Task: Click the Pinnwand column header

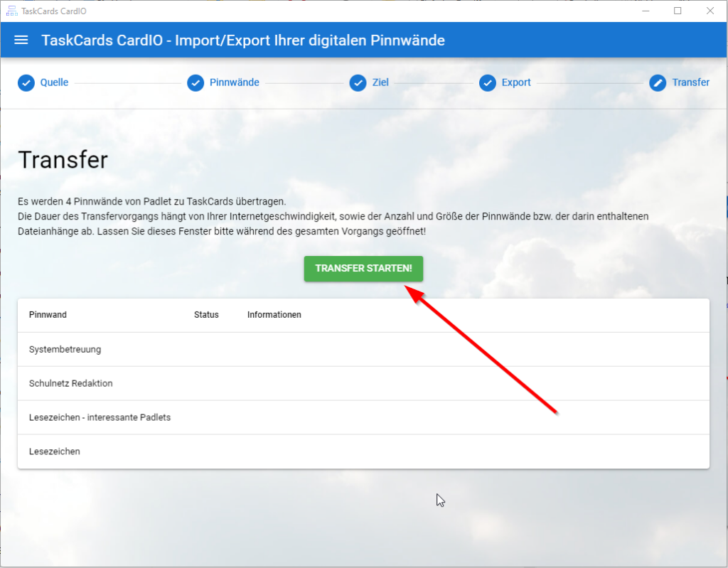Action: pos(48,315)
